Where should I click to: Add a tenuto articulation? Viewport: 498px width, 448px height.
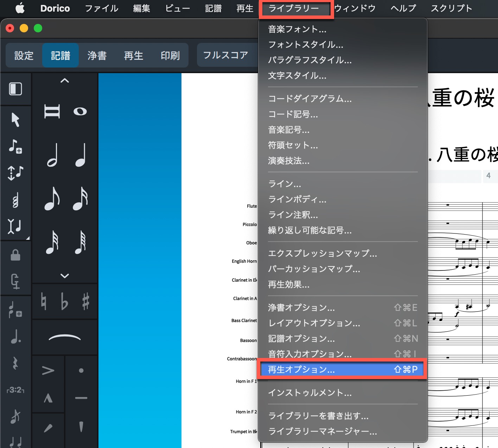tap(81, 398)
